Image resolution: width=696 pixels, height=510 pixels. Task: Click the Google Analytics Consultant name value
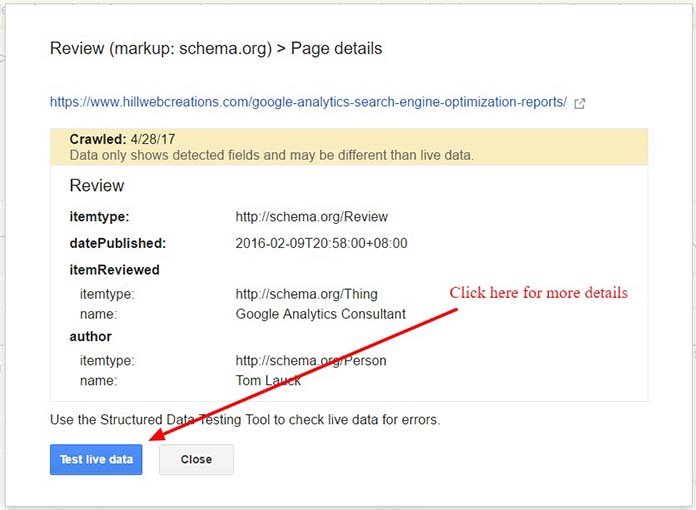320,314
